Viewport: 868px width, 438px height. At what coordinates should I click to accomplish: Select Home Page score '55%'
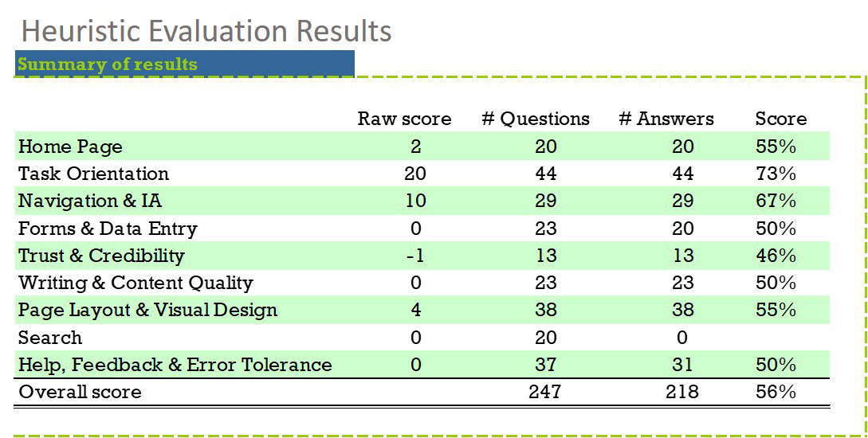[x=776, y=147]
